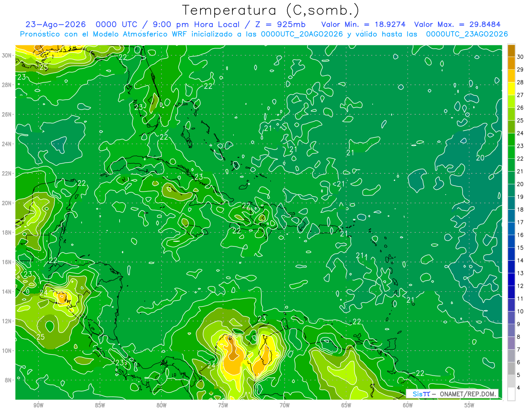Click the '5' value on color scale

pyautogui.click(x=519, y=375)
